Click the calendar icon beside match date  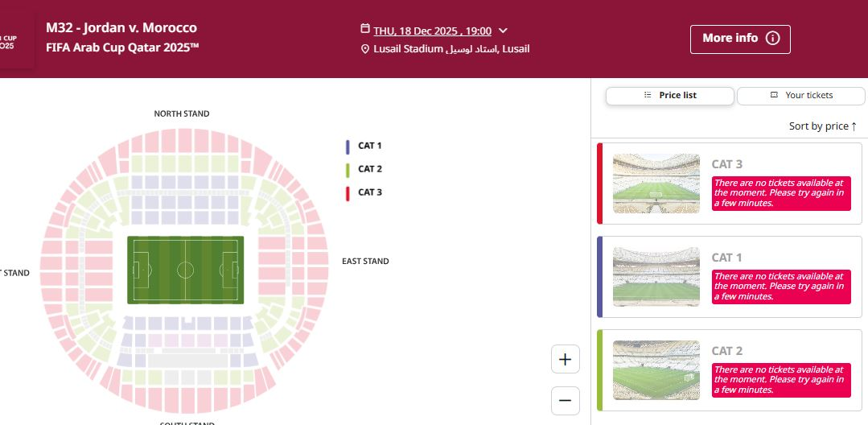[x=365, y=31]
